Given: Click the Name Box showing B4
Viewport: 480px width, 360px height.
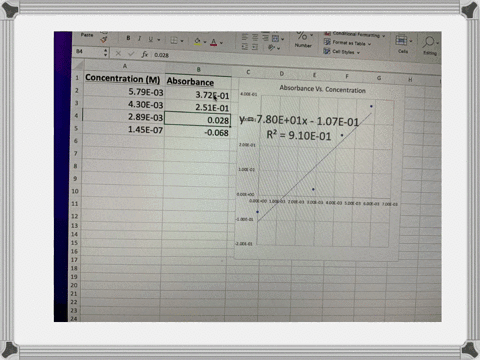Looking at the screenshot, I should coord(88,52).
